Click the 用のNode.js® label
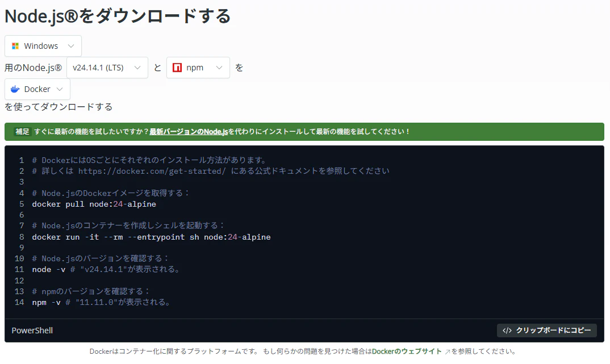Viewport: 610px width, 364px height. point(33,68)
